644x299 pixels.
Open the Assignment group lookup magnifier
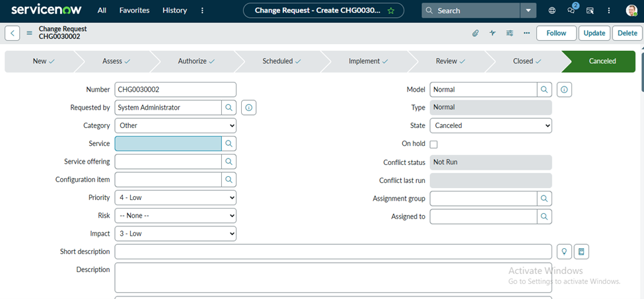pyautogui.click(x=544, y=198)
